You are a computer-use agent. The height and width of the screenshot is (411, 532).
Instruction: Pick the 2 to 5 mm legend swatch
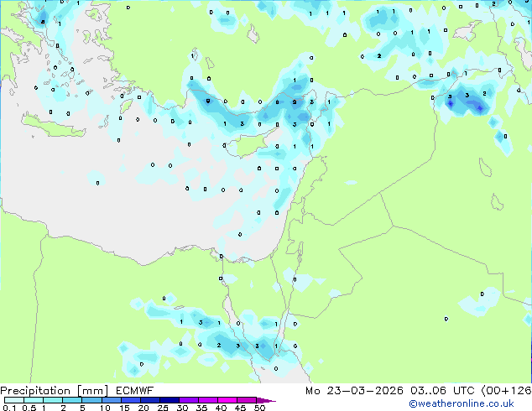72,400
